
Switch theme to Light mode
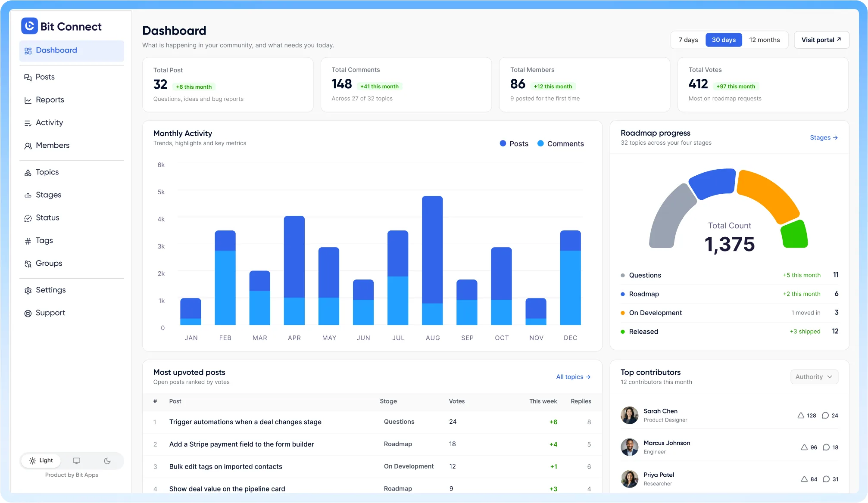pos(41,461)
